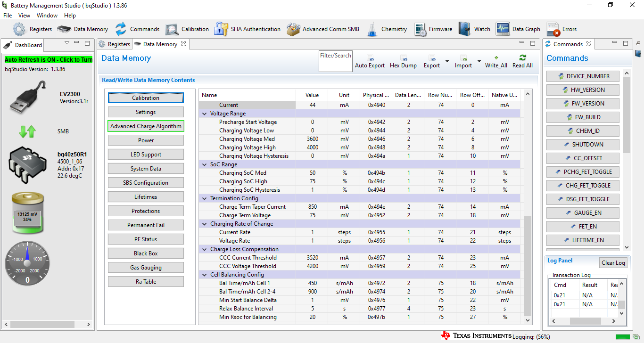The width and height of the screenshot is (644, 343).
Task: Click the SMB communication arrows icon
Action: coord(27,131)
